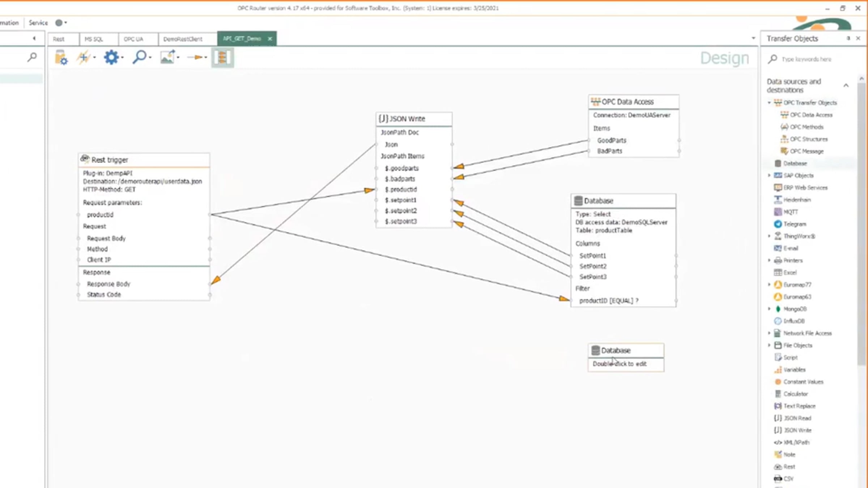868x488 pixels.
Task: Pick the JSON Write transfer object
Action: [x=797, y=430]
